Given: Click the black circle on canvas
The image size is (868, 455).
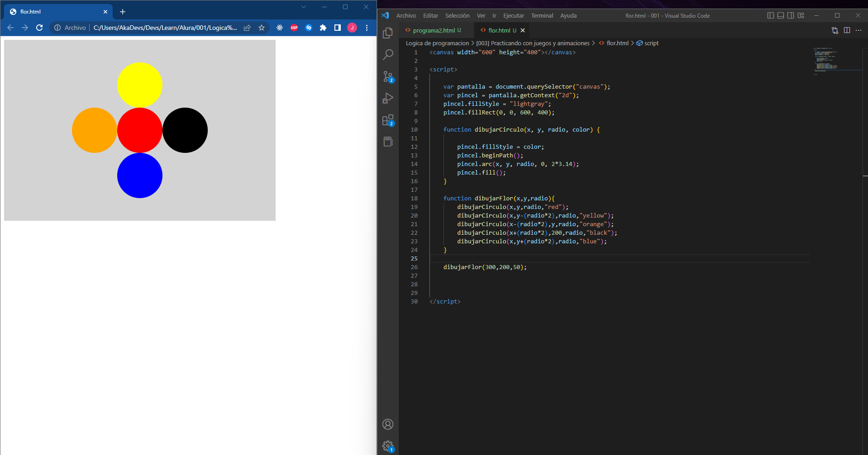Looking at the screenshot, I should coord(185,130).
